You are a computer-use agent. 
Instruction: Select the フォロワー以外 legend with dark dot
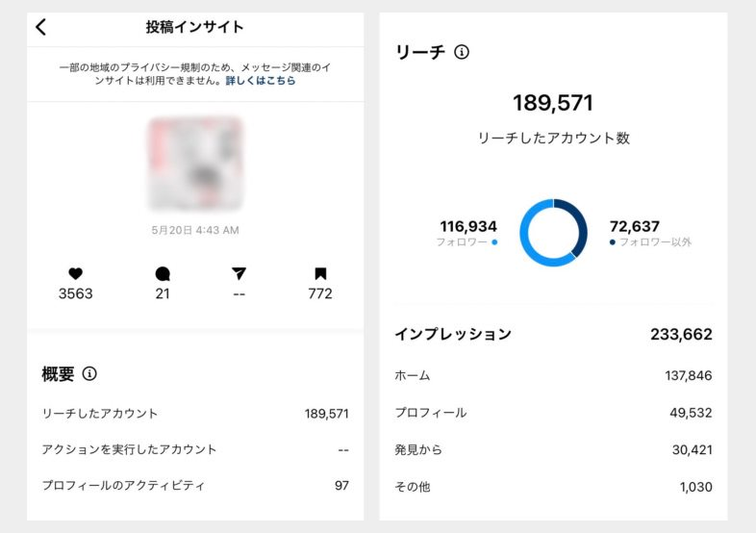pyautogui.click(x=650, y=241)
